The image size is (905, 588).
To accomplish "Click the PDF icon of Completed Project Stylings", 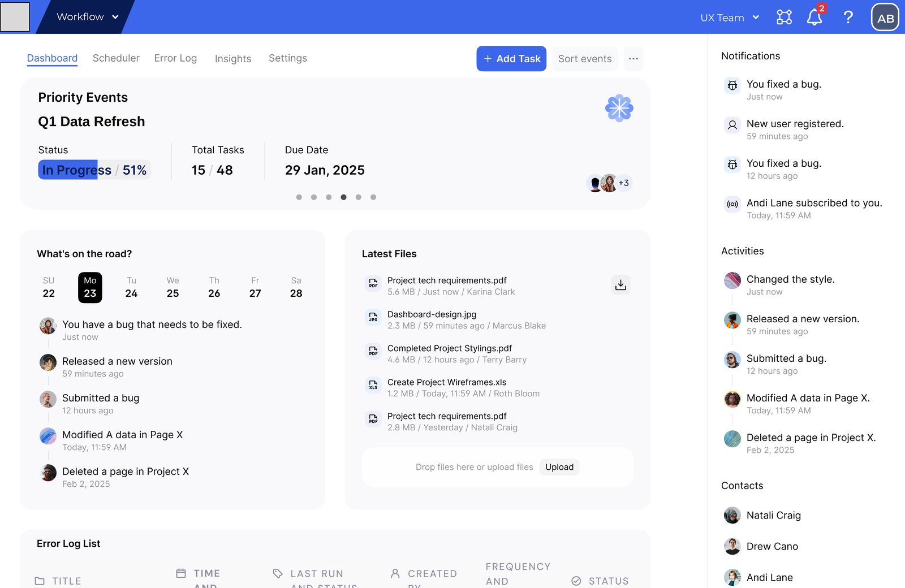I will [x=373, y=351].
